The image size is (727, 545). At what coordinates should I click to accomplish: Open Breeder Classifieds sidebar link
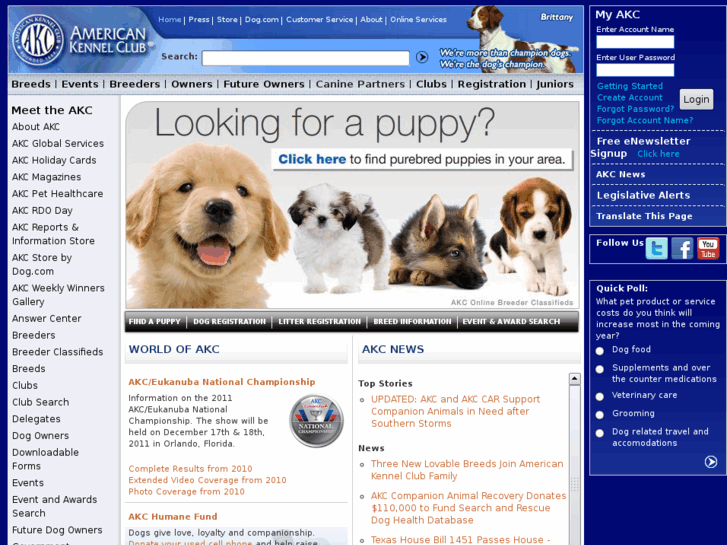coord(57,352)
